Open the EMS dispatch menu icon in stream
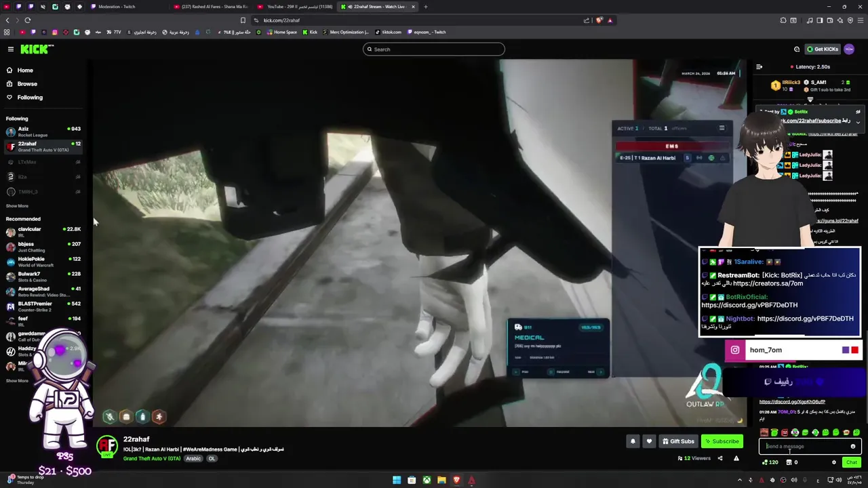 [x=722, y=128]
